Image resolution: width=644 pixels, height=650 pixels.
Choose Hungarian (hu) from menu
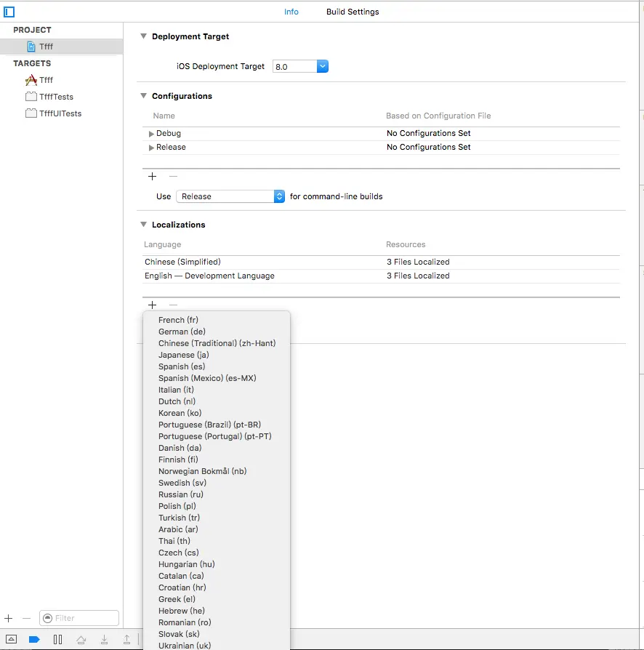tap(217, 564)
